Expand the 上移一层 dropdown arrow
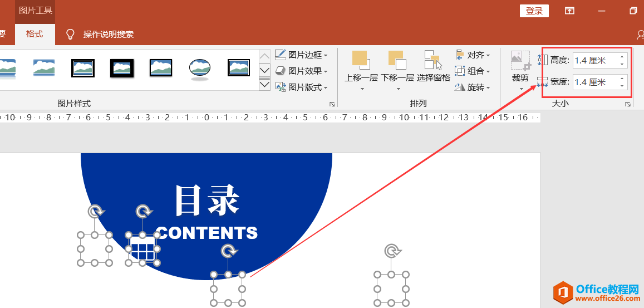The image size is (644, 308). click(362, 89)
